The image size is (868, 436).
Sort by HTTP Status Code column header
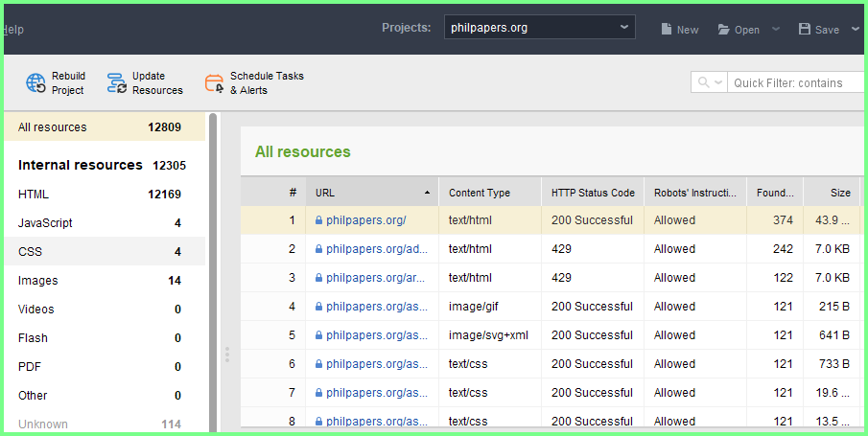point(592,193)
